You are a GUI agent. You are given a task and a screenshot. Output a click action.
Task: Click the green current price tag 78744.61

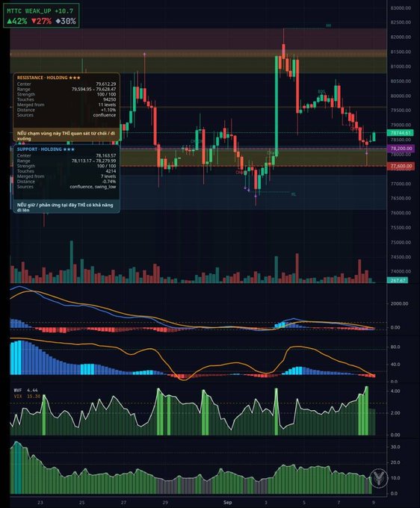tap(401, 133)
